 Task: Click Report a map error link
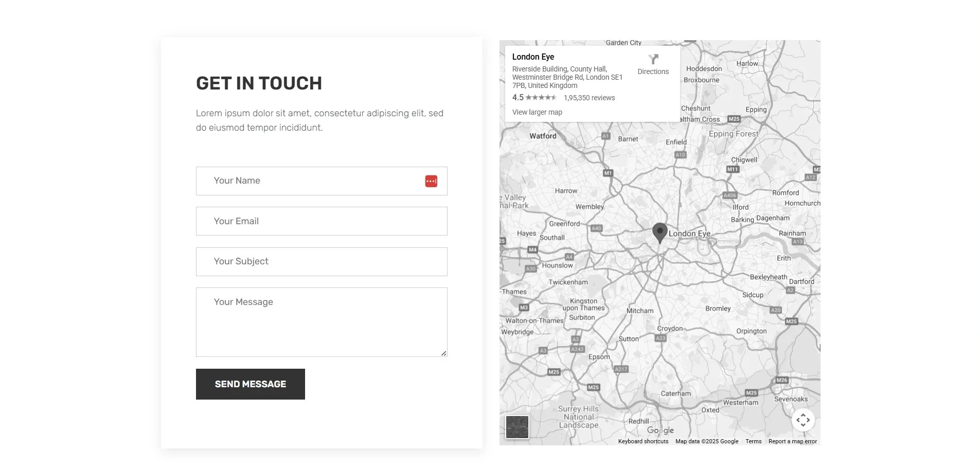[x=792, y=441]
